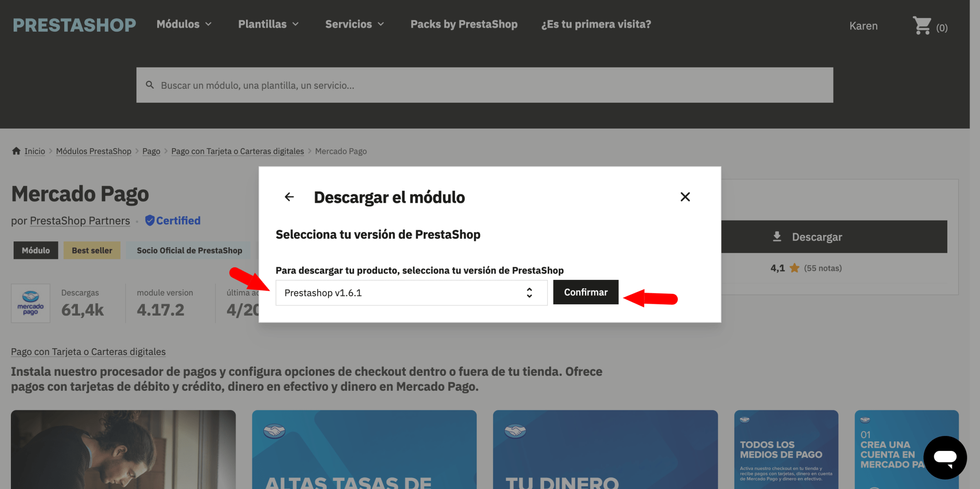Close the Descargar el módulo dialog
Viewport: 980px width, 489px height.
[685, 197]
